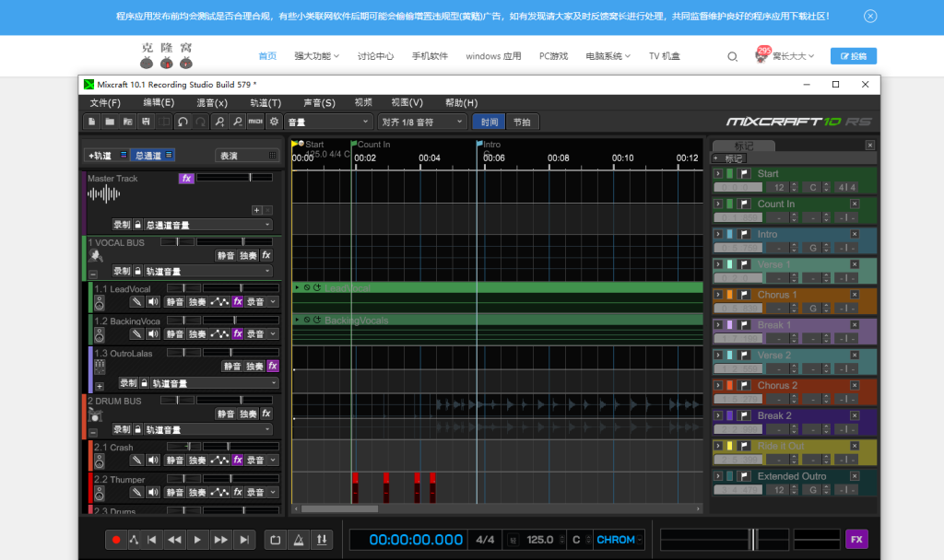Click the pencil icon on 1.2 BackingVoca track
Screen dimensions: 944x560
pyautogui.click(x=137, y=333)
